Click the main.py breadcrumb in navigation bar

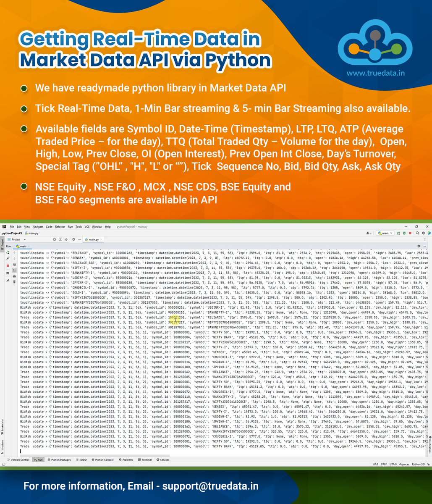(x=31, y=234)
